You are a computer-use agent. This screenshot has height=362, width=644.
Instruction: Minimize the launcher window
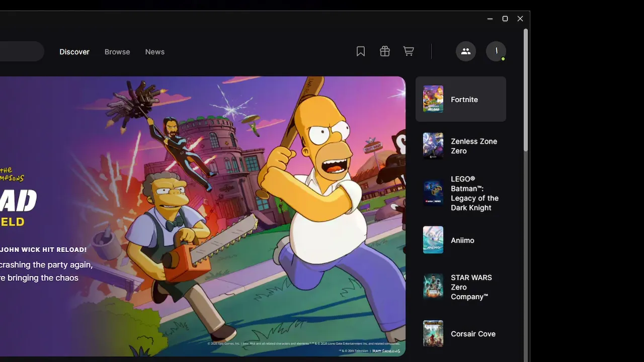490,19
